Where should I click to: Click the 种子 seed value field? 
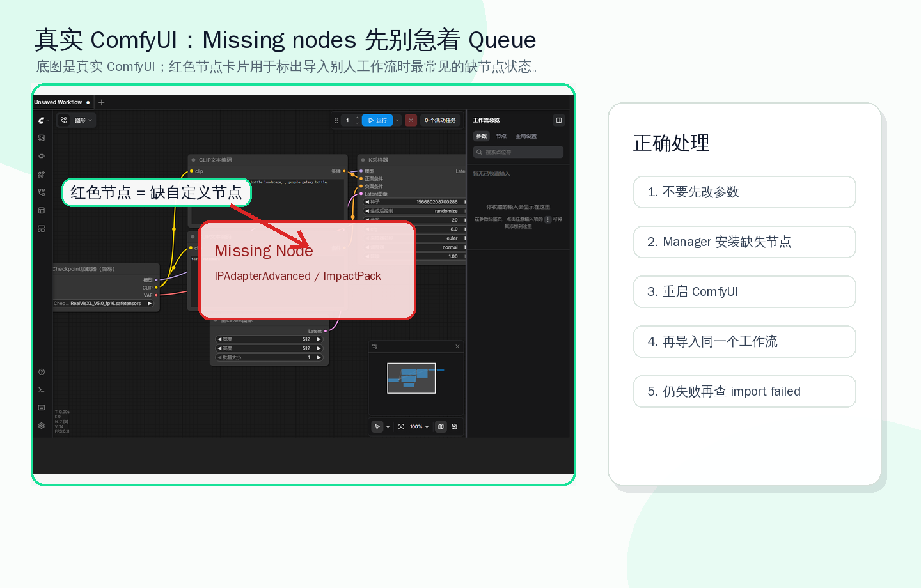pos(414,202)
